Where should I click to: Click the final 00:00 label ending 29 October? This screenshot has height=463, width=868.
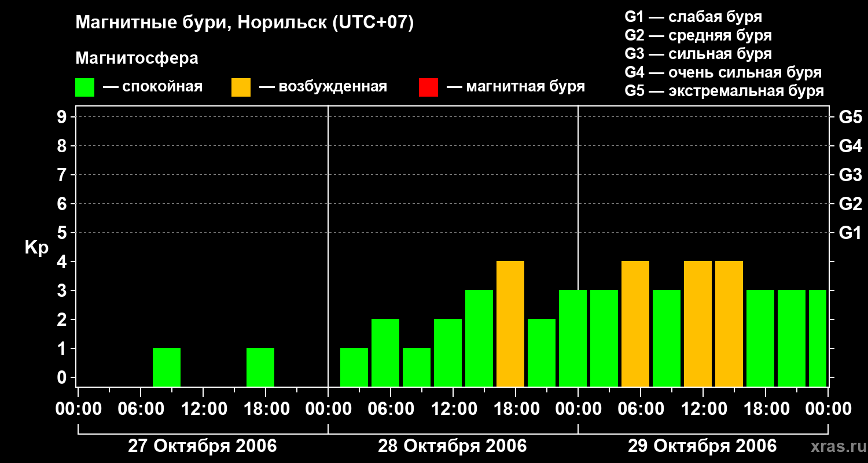tap(827, 409)
